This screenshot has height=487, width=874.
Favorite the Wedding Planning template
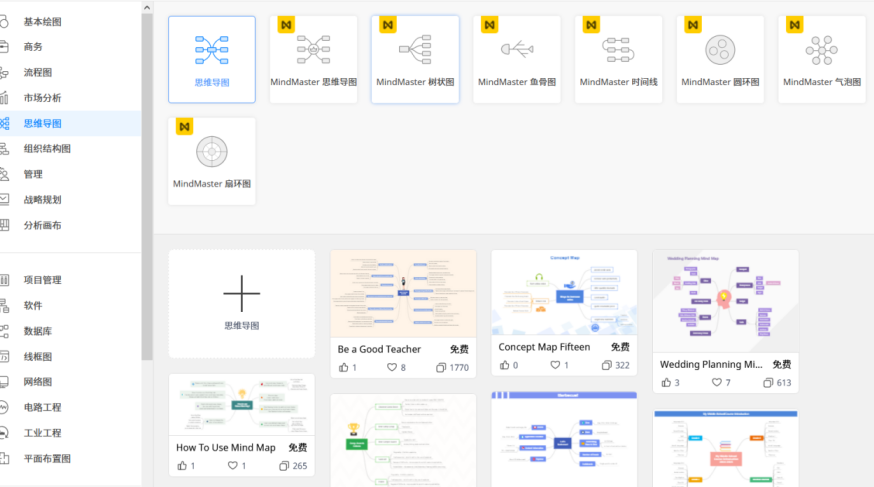click(717, 383)
